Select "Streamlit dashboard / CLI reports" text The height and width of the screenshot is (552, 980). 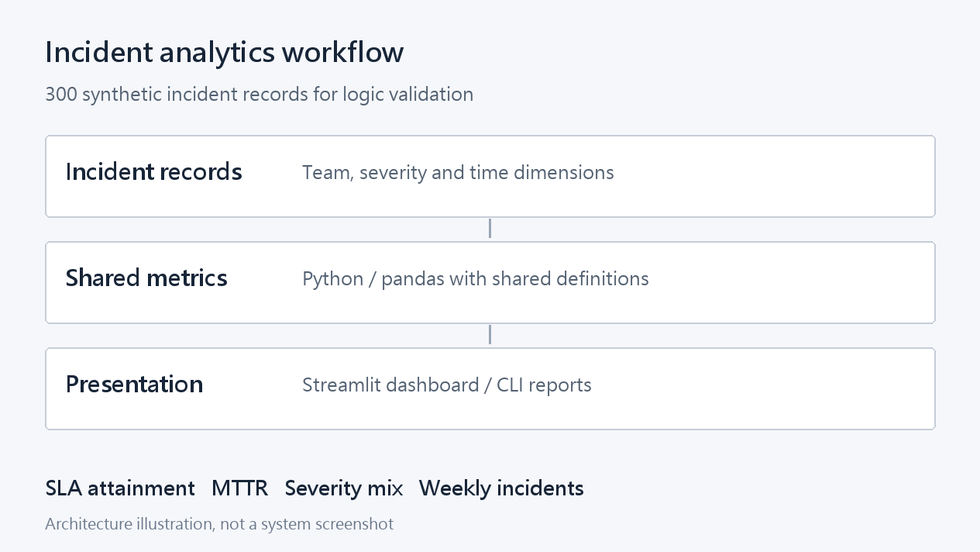point(447,385)
